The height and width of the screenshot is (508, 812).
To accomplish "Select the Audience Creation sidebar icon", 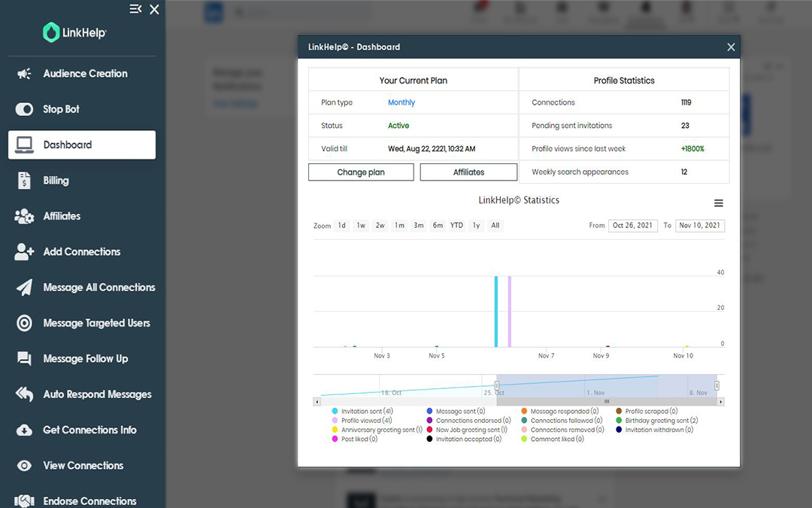I will 23,73.
